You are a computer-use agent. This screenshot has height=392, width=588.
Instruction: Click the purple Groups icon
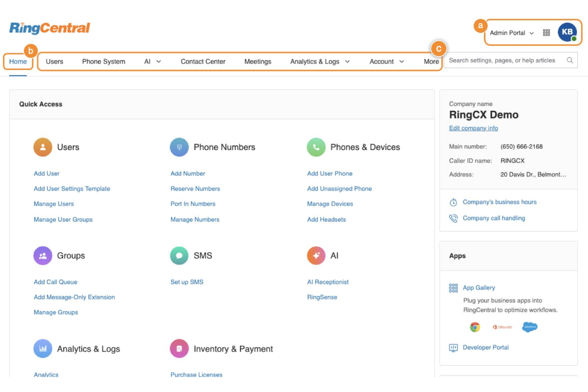click(x=43, y=255)
